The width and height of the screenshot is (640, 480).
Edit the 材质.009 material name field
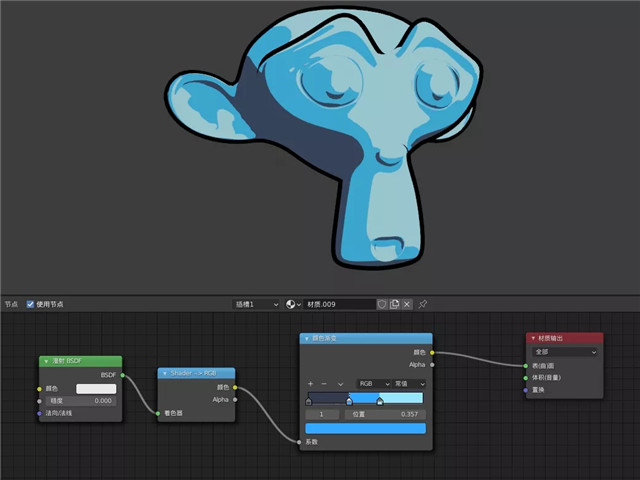[339, 304]
